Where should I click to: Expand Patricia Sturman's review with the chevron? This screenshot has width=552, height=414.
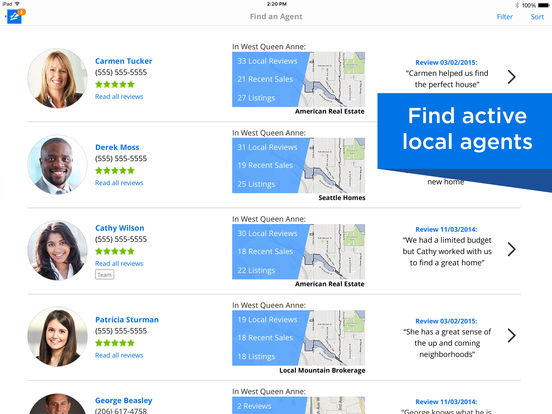[x=512, y=335]
